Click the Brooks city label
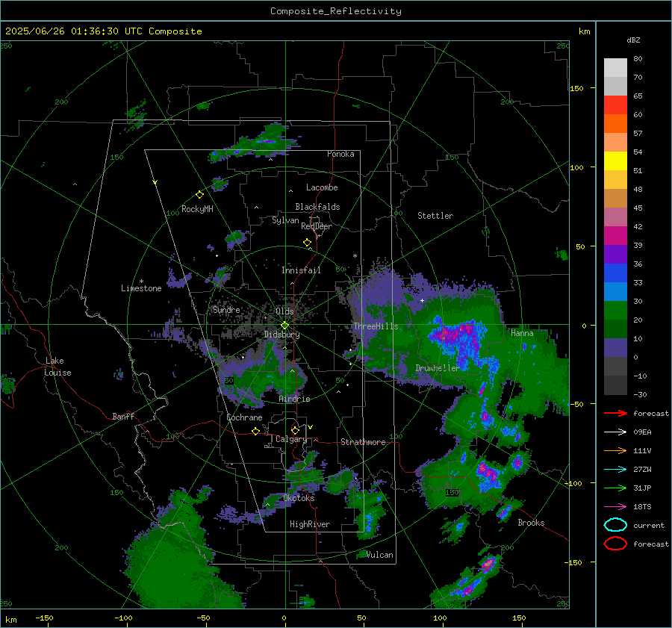Viewport: 672px width, 628px height. (x=531, y=523)
